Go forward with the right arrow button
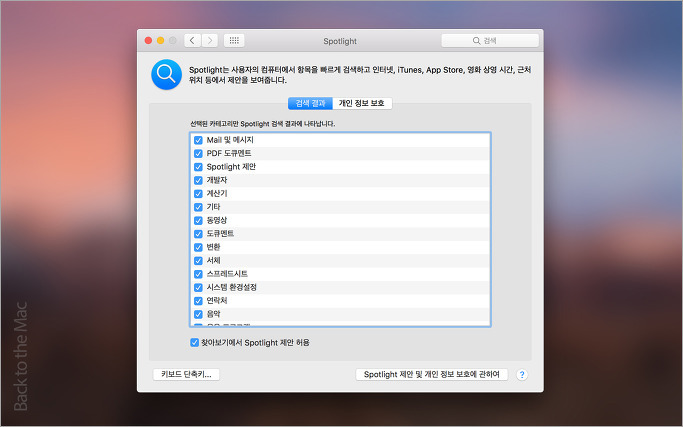The height and width of the screenshot is (427, 683). [x=210, y=41]
